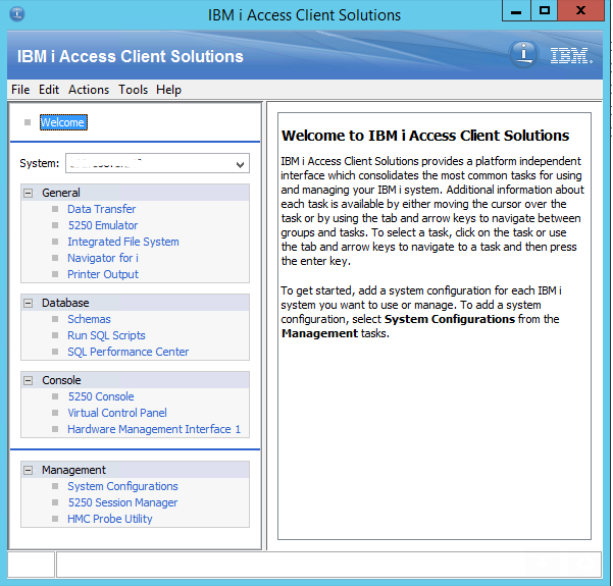Click the Management group header label
The height and width of the screenshot is (586, 613).
[73, 470]
